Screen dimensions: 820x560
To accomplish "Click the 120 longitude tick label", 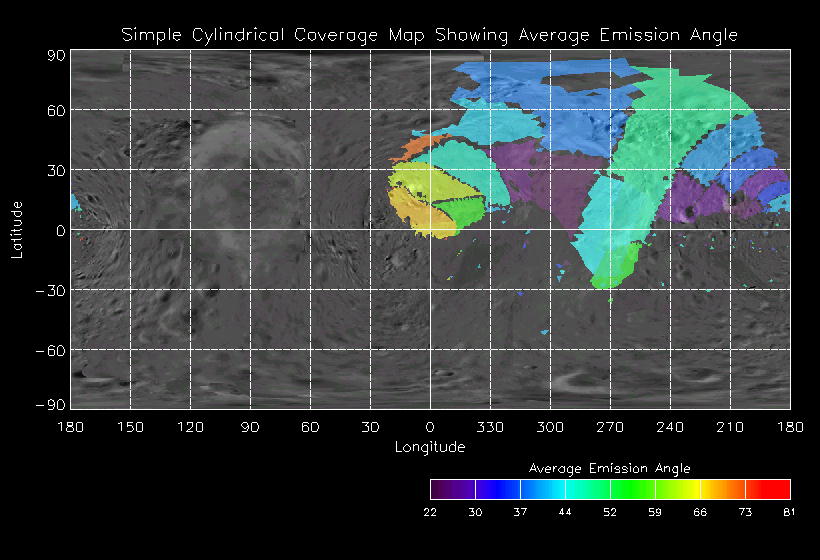I will [x=190, y=427].
